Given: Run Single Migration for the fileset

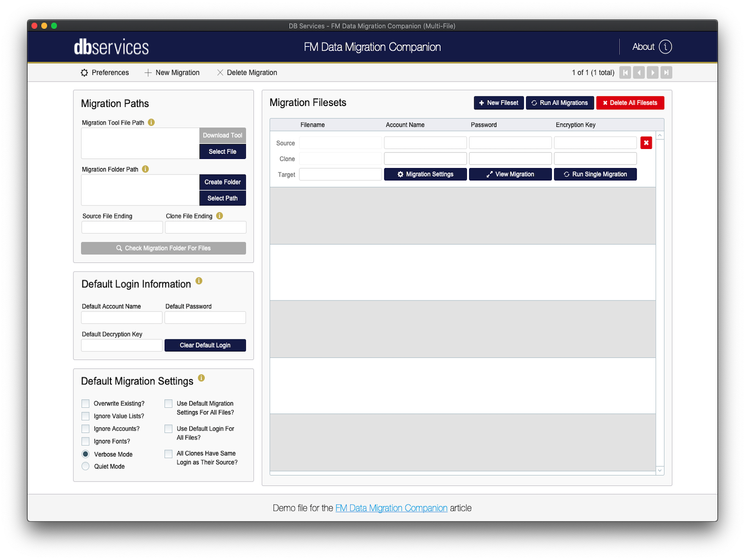Looking at the screenshot, I should pyautogui.click(x=595, y=174).
